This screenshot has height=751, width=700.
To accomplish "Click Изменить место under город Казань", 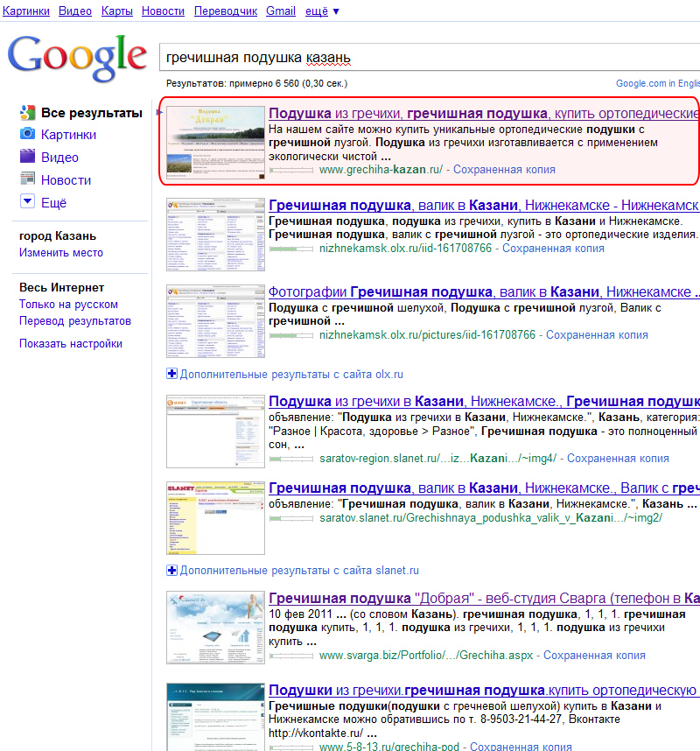I will (60, 252).
